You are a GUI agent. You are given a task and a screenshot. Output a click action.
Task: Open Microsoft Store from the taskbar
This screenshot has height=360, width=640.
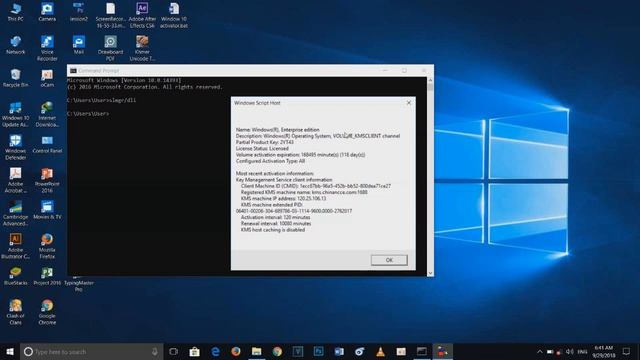194,351
